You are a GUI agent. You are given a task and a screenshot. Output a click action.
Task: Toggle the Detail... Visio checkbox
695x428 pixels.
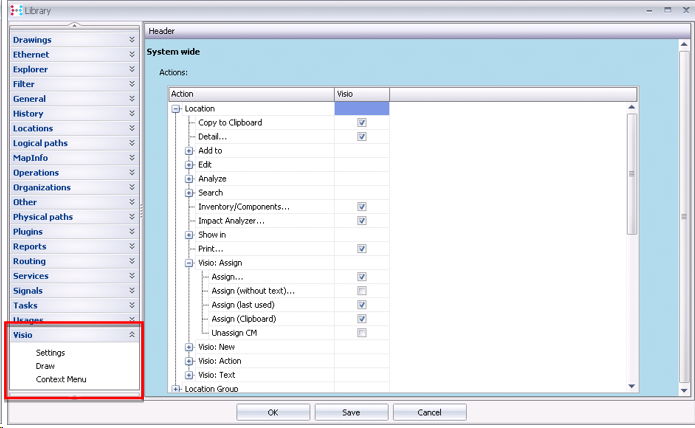coord(362,136)
